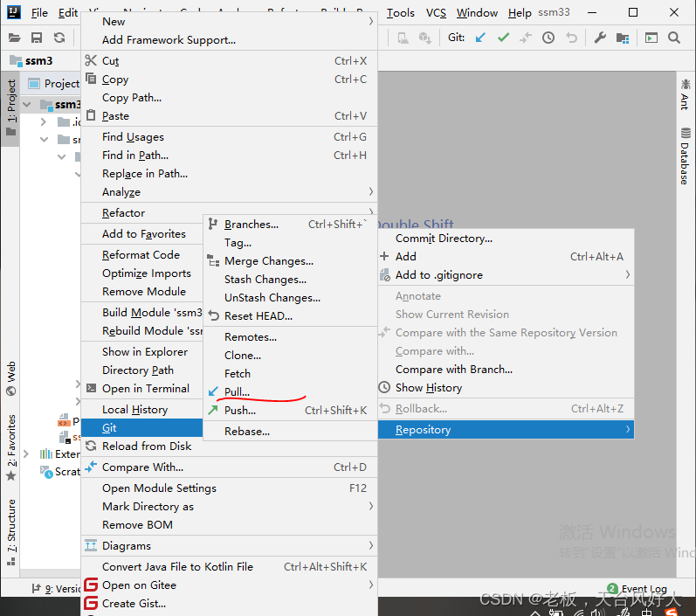Click the Run Anything toolbar icon
Viewport: 696px width, 616px height.
coord(651,38)
